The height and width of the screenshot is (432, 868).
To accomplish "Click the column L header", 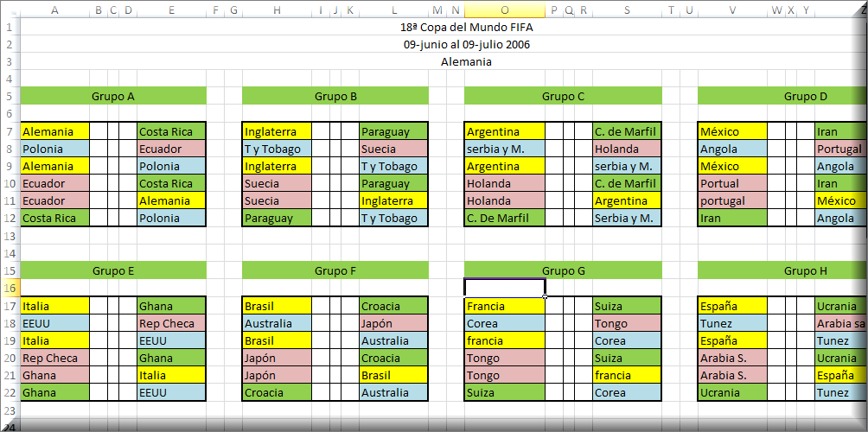I will coord(393,11).
